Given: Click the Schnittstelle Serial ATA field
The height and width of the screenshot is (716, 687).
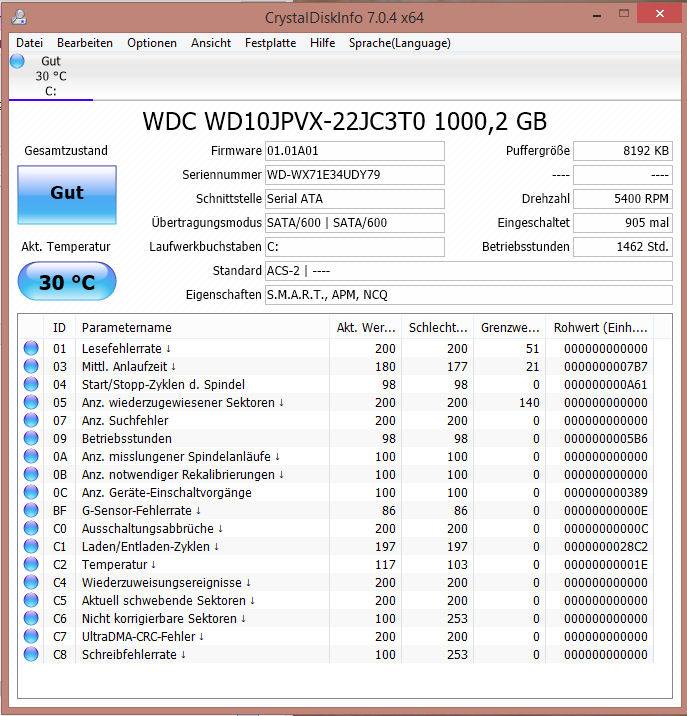Looking at the screenshot, I should 354,199.
